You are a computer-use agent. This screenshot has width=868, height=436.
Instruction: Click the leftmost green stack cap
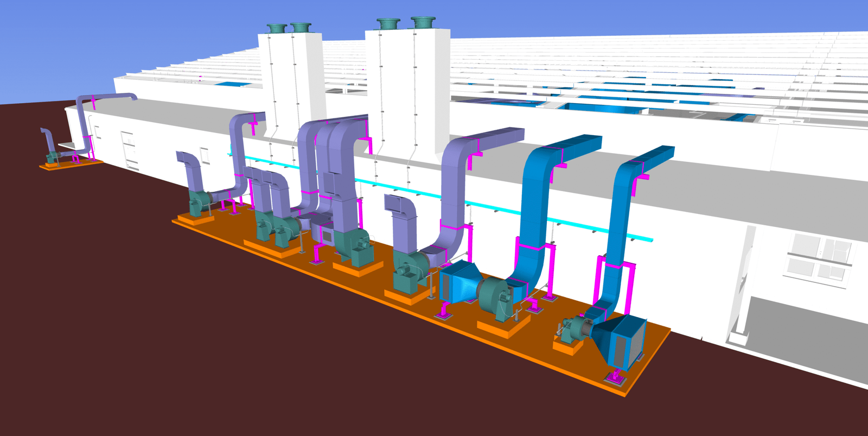click(x=277, y=28)
